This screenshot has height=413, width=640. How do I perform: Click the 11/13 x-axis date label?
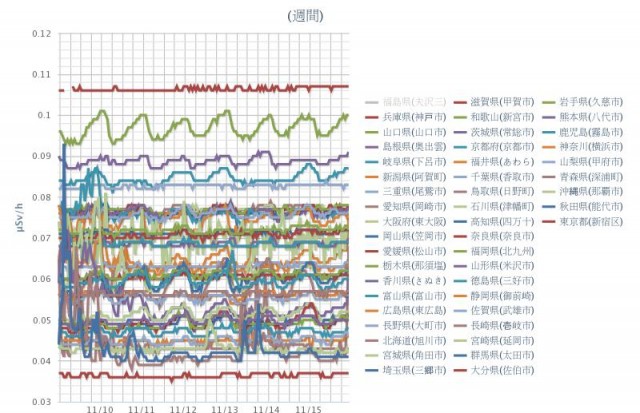[x=225, y=409]
